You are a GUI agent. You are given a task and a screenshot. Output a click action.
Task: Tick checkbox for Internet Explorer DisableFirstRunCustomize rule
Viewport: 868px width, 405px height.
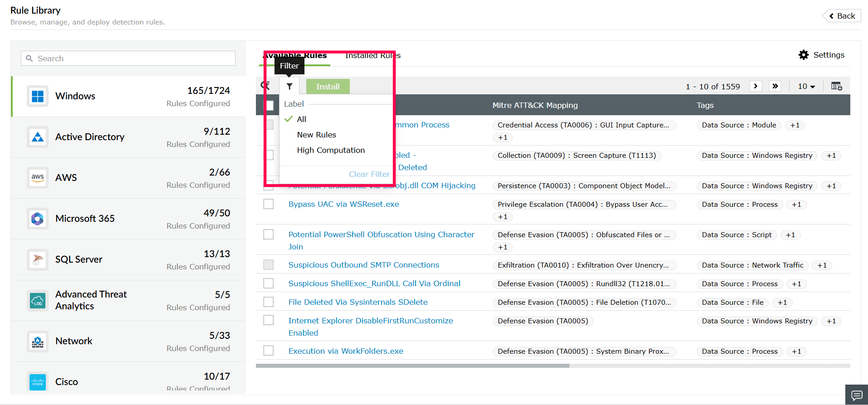click(x=269, y=321)
